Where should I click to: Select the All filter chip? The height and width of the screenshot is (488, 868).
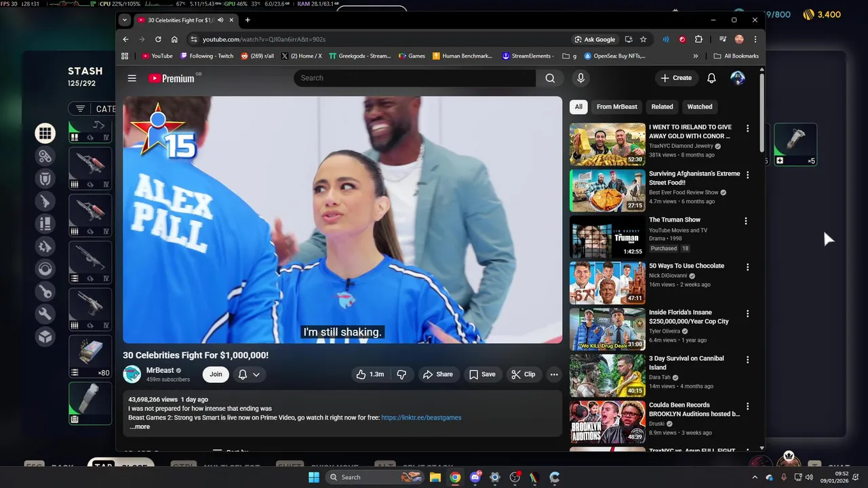[578, 106]
